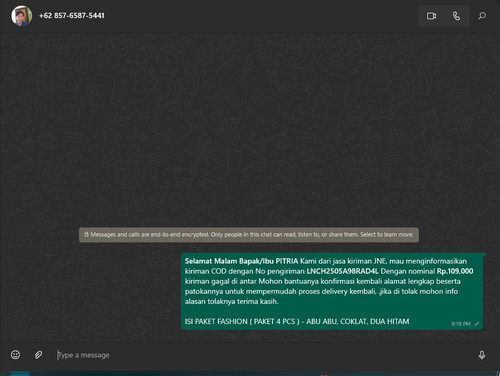Click the Rp.109.000 amount in message

(x=455, y=271)
